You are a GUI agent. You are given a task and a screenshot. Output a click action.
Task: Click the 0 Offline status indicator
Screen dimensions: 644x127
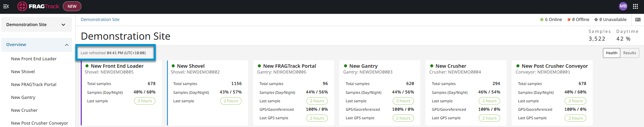[578, 20]
